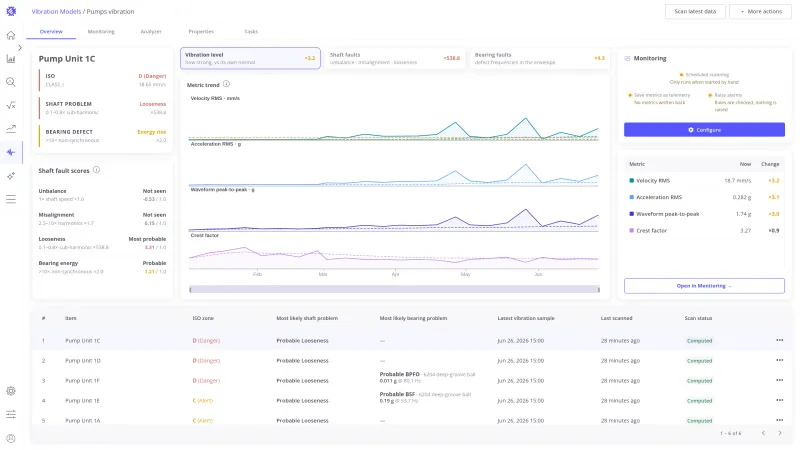Select the Bearing faults card
Viewport: 800px width, 450px height.
[539, 58]
